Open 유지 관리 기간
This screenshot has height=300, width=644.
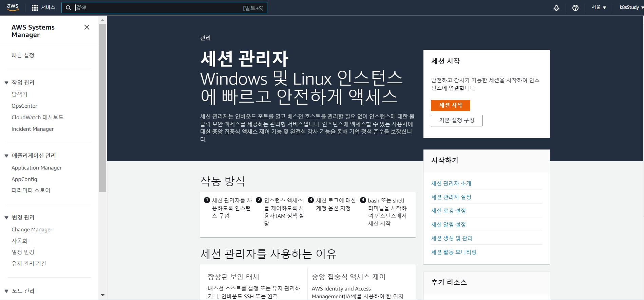[x=29, y=264]
